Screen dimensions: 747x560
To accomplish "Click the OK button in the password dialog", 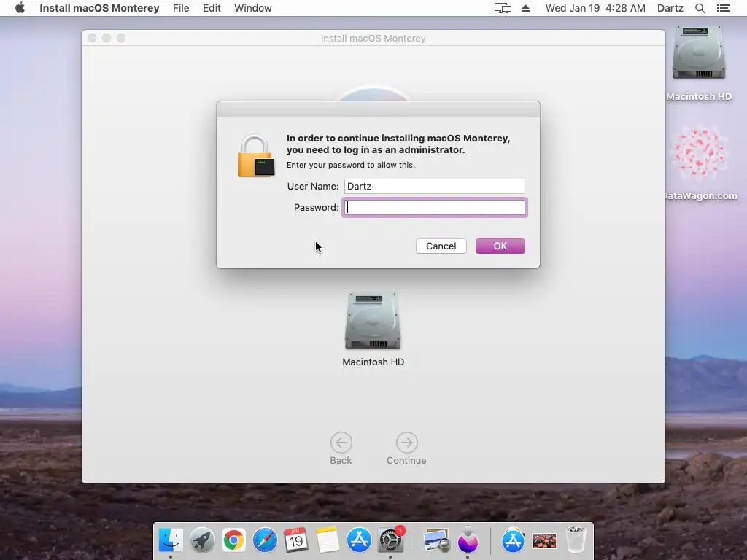I will pos(500,246).
